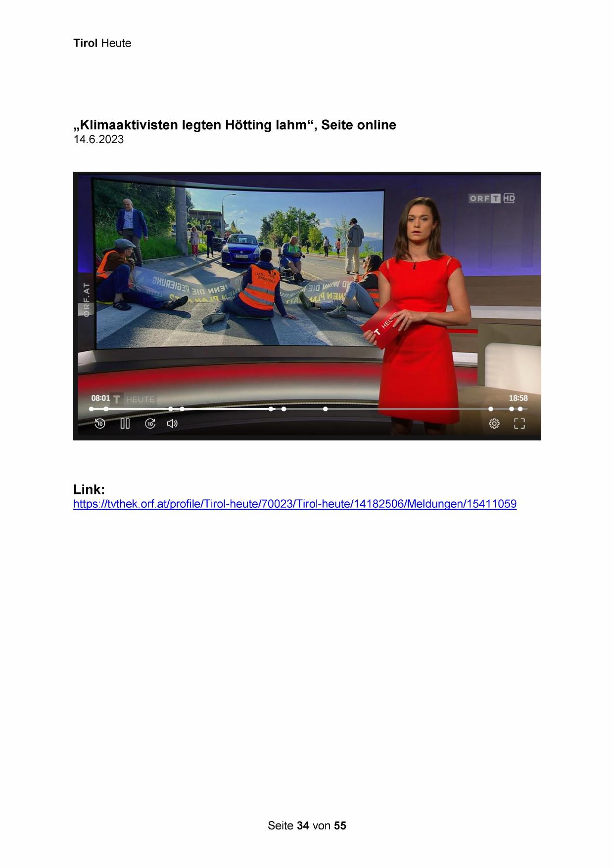Click the 08:01 elapsed time label

point(100,398)
